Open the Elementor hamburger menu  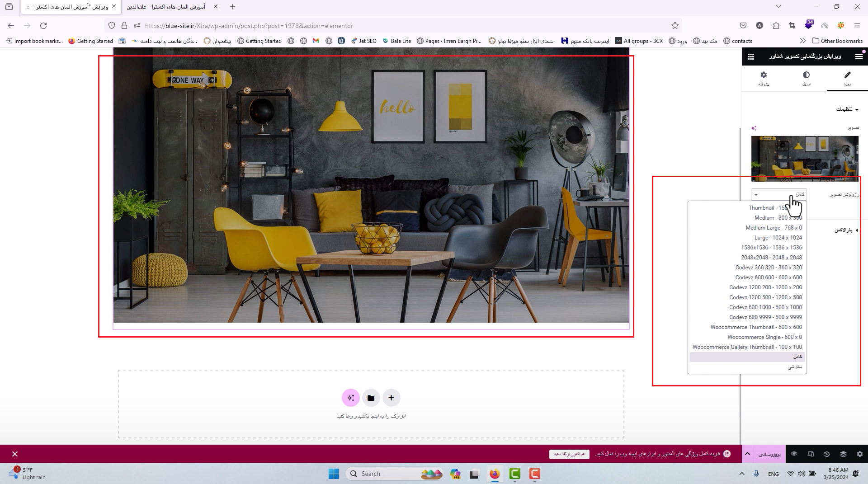(859, 56)
